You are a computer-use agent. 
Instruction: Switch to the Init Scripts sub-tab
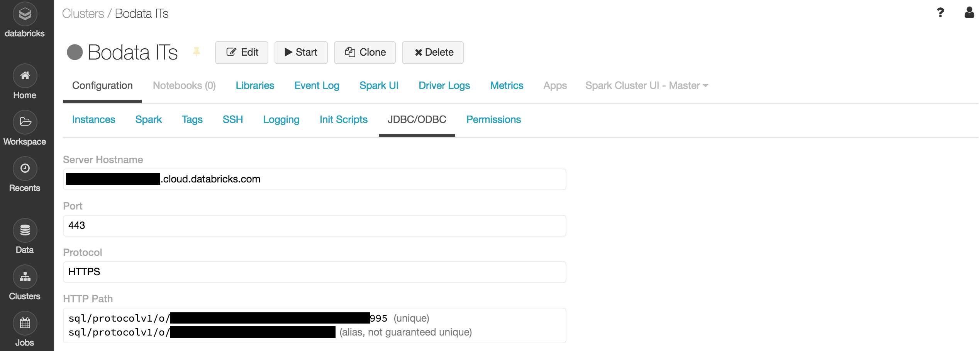[x=343, y=119]
